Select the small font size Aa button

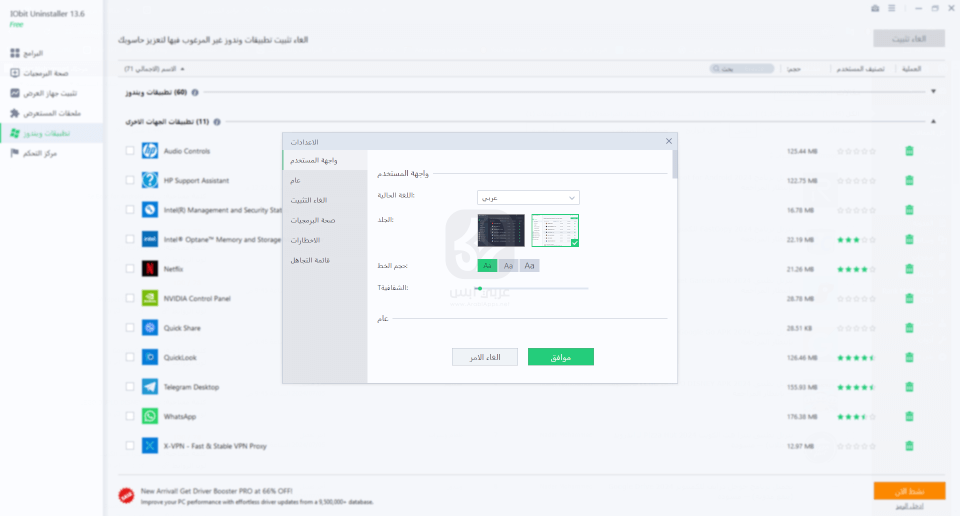487,266
